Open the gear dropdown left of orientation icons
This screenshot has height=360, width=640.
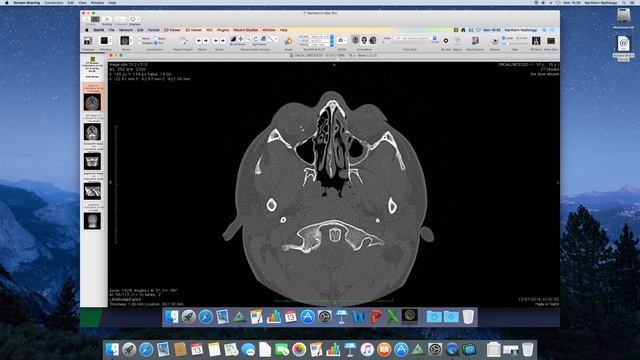(341, 40)
